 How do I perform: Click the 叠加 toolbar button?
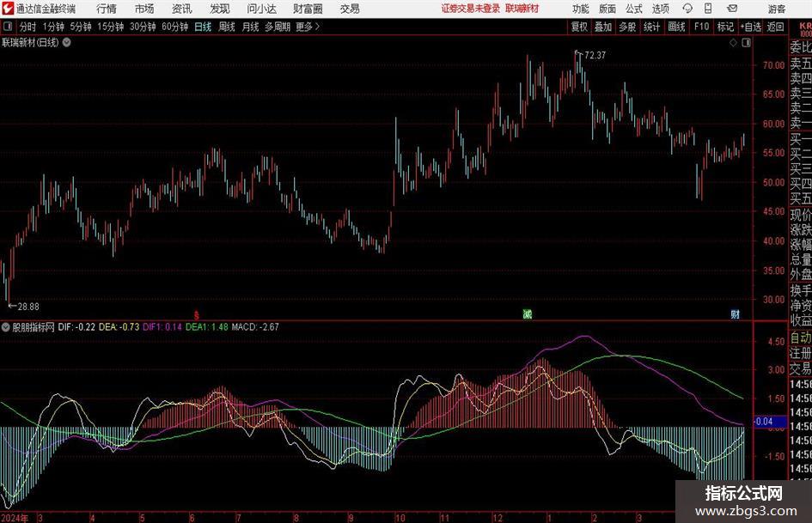point(603,27)
